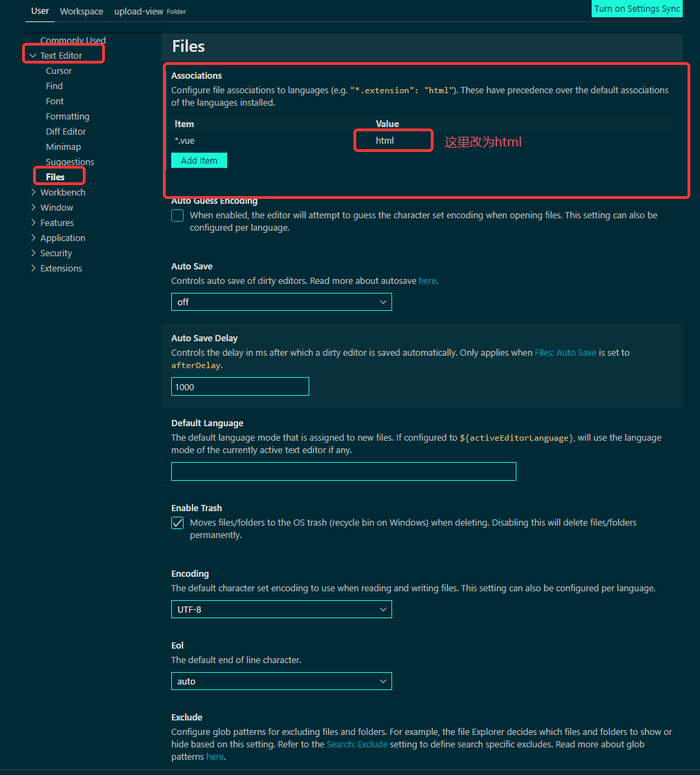This screenshot has width=700, height=775.
Task: Open the Eol dropdown set to auto
Action: pos(281,681)
